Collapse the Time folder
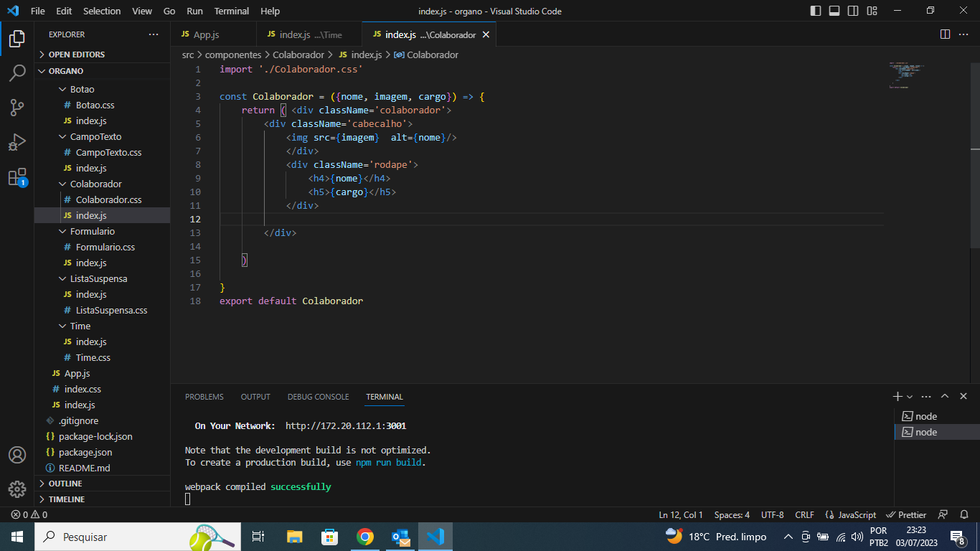The height and width of the screenshot is (551, 980). [x=102, y=326]
